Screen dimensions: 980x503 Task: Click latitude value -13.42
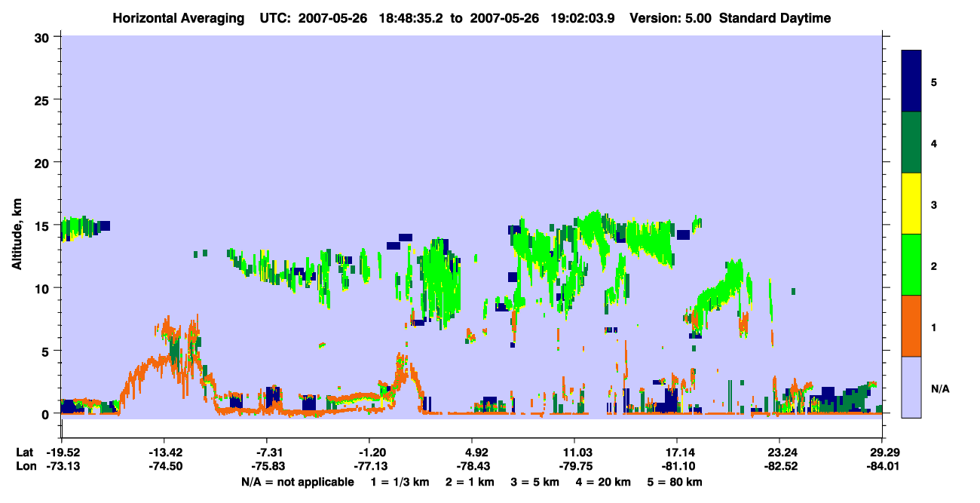(164, 452)
